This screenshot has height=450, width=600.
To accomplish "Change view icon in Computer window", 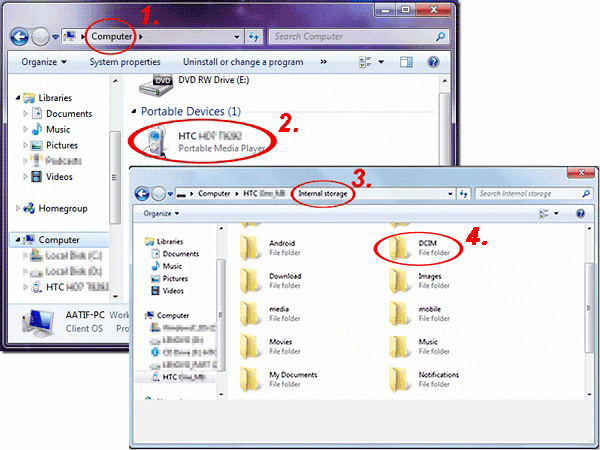I will 365,62.
